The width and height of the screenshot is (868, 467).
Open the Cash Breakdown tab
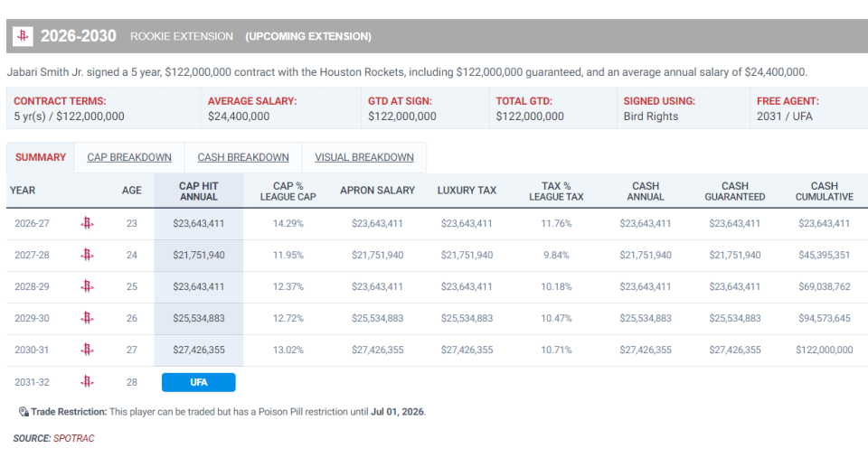(x=243, y=157)
